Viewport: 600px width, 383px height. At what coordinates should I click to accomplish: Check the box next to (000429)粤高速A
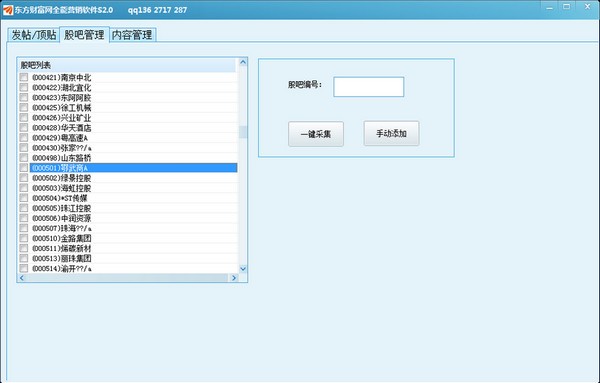[x=24, y=137]
